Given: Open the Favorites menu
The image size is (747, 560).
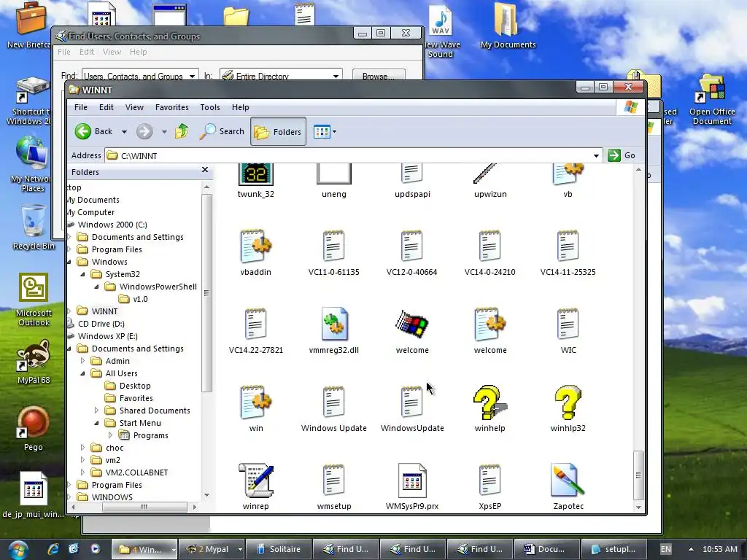Looking at the screenshot, I should click(x=172, y=107).
